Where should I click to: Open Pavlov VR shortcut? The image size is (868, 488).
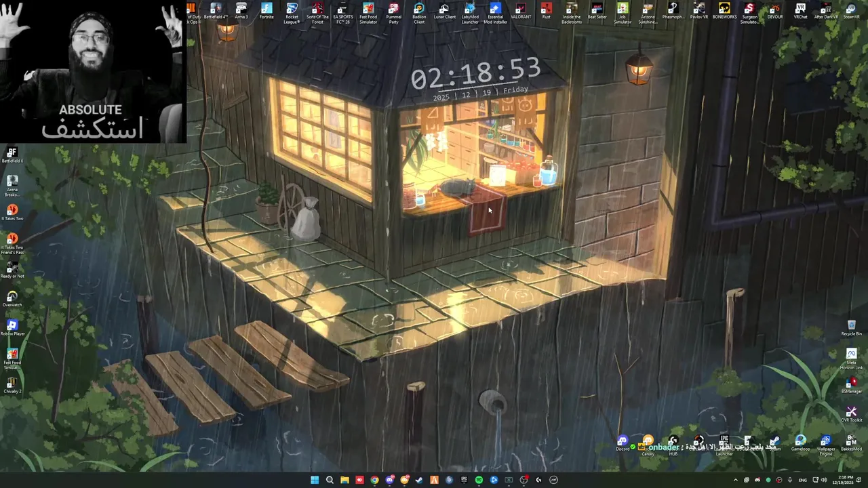tap(698, 11)
